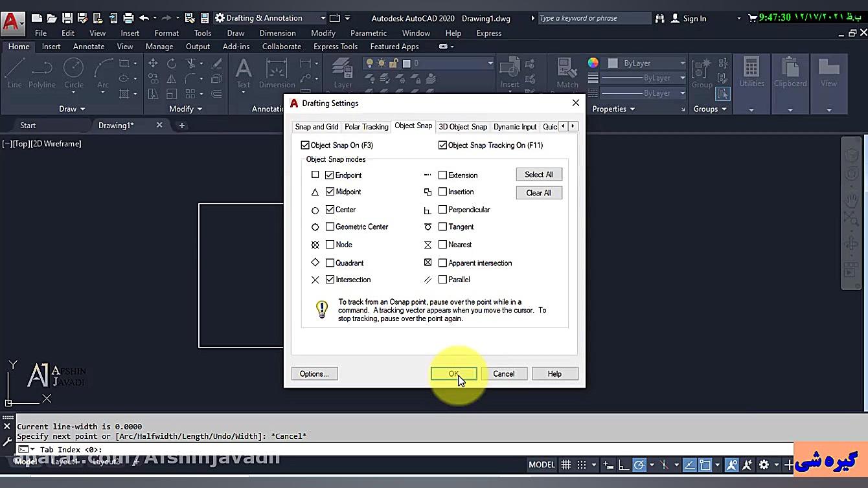The image size is (868, 488).
Task: Open the ByLayer color dropdown
Action: (x=645, y=63)
